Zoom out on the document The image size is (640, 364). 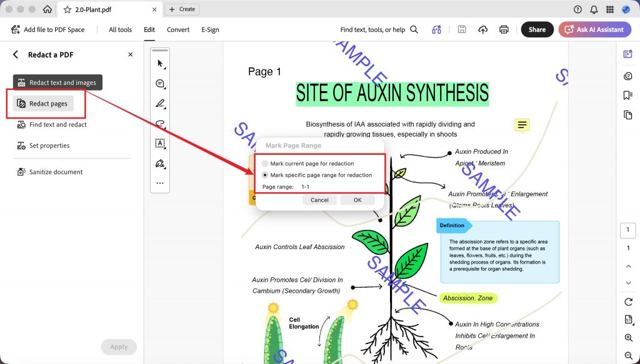point(628,356)
